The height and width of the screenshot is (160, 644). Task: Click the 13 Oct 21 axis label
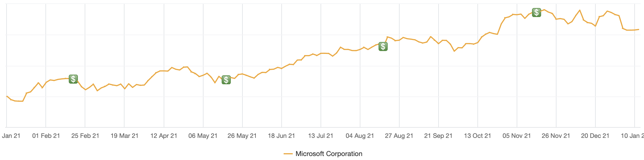477,136
